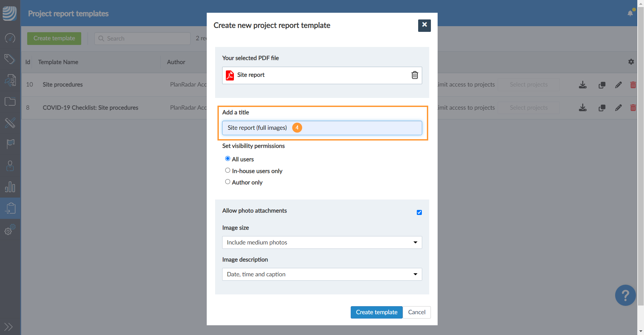Viewport: 644px width, 335px height.
Task: Open the dashboard gauge sidebar icon
Action: pyautogui.click(x=10, y=38)
